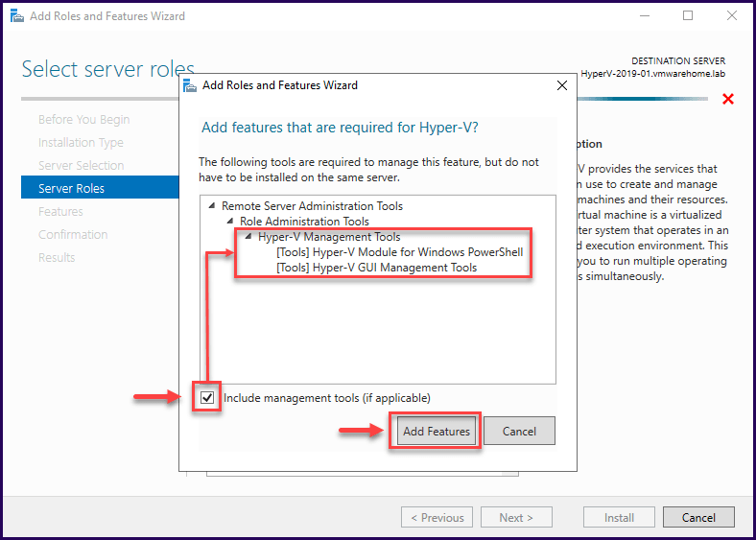The width and height of the screenshot is (756, 540).
Task: Open Confirmation step in sidebar
Action: click(73, 235)
